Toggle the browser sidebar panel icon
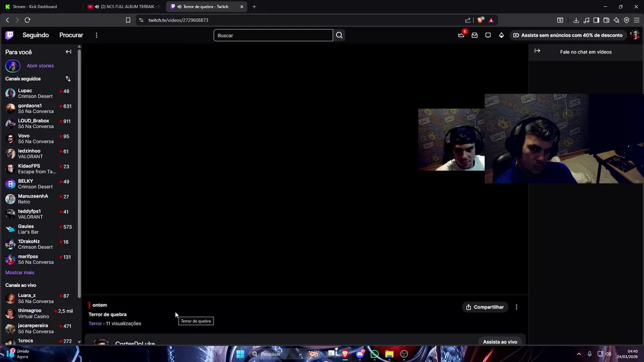This screenshot has width=644, height=362. click(x=596, y=20)
